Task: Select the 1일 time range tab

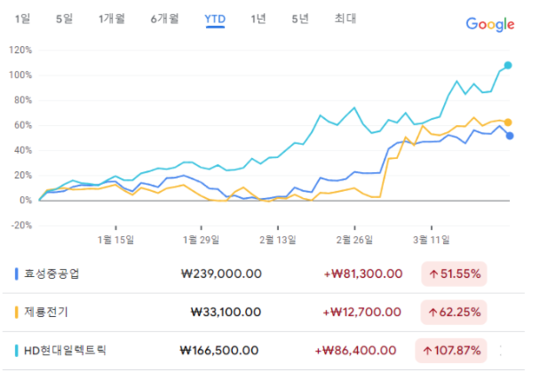Action: pyautogui.click(x=22, y=18)
